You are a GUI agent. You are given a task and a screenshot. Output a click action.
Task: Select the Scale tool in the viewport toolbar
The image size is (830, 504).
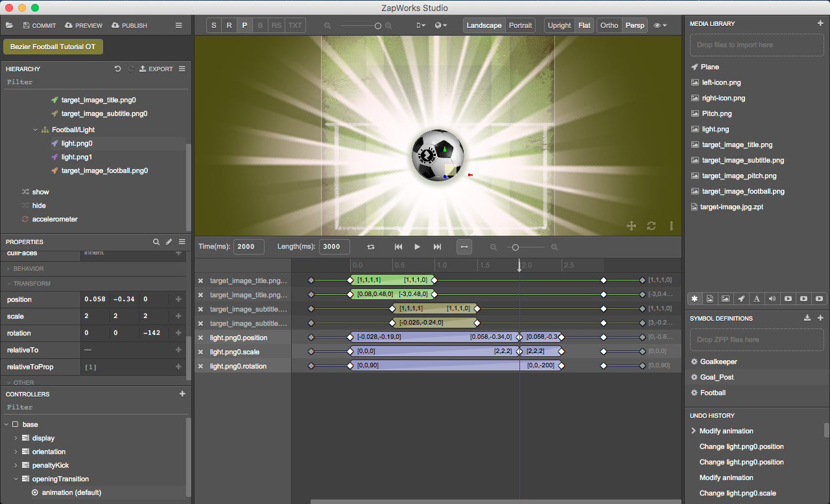(x=214, y=25)
